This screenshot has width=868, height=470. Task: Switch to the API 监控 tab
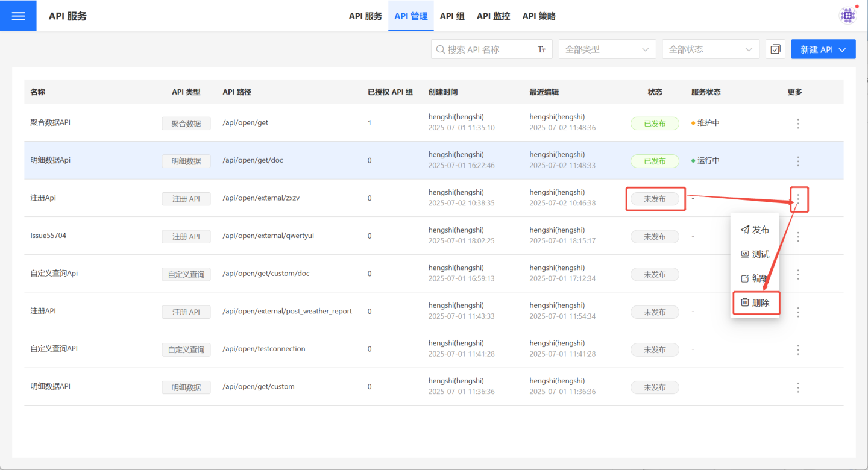pyautogui.click(x=493, y=16)
